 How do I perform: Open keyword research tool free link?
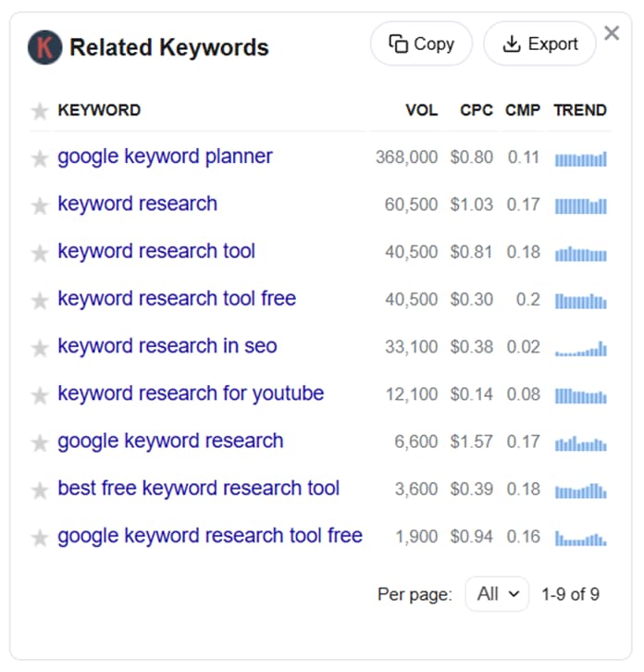(x=177, y=299)
